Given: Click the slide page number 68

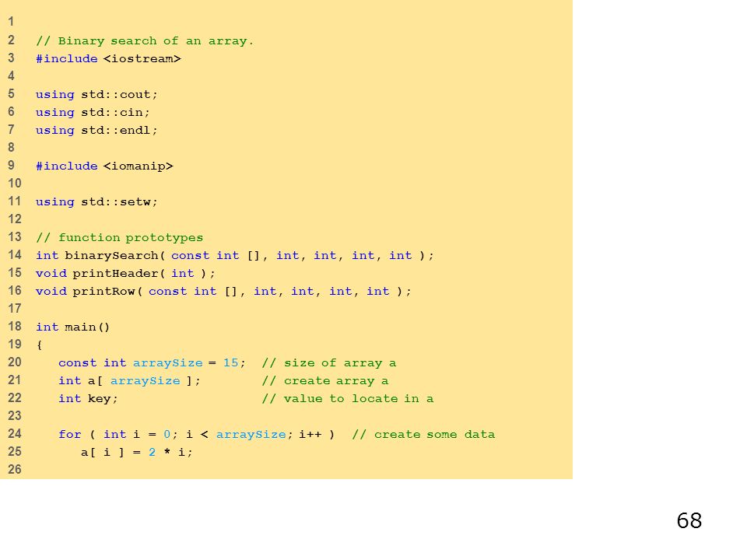Looking at the screenshot, I should pos(689,520).
